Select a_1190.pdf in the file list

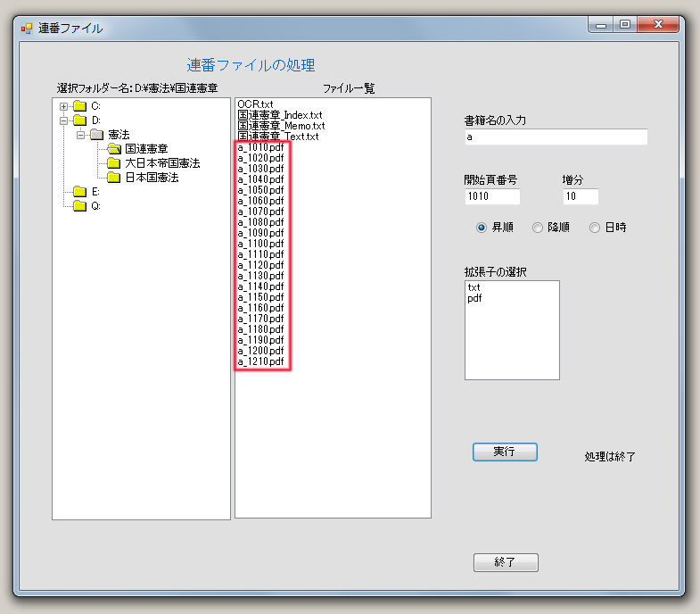(260, 340)
